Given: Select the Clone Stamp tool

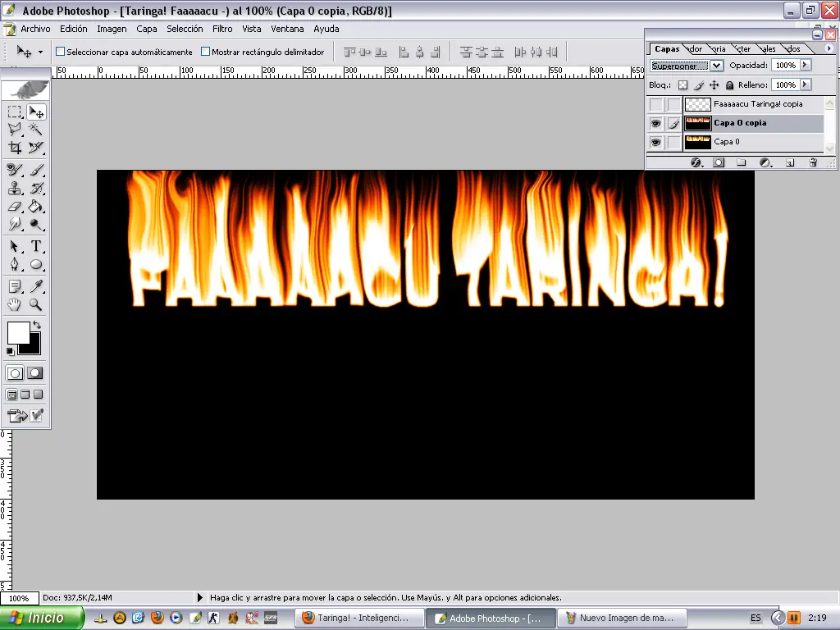Looking at the screenshot, I should 15,188.
